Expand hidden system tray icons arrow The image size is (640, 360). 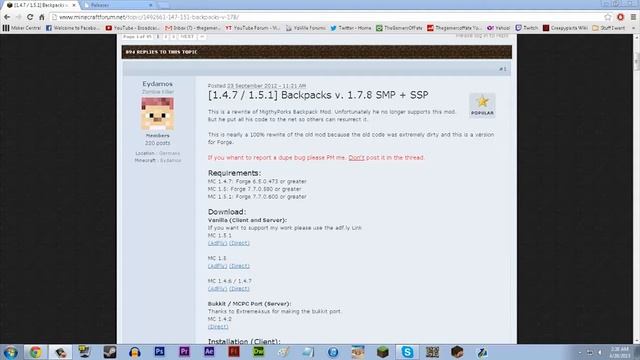(580, 352)
